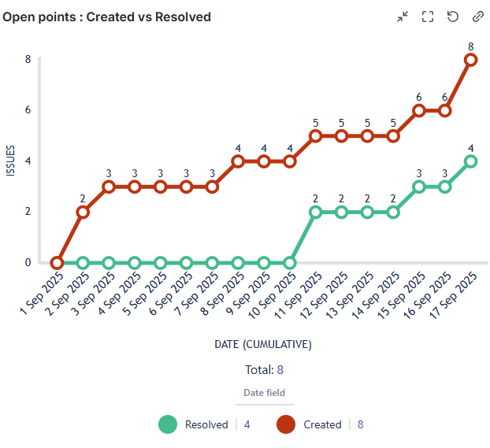Click the green Resolved legend circle

tap(168, 424)
